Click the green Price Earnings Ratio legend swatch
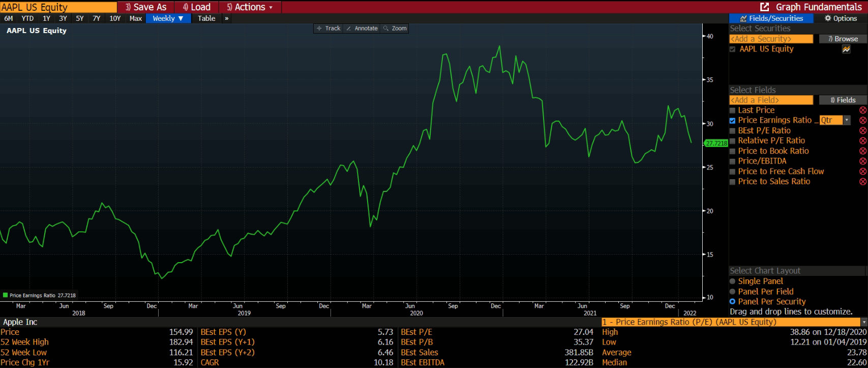The image size is (868, 368). click(6, 295)
